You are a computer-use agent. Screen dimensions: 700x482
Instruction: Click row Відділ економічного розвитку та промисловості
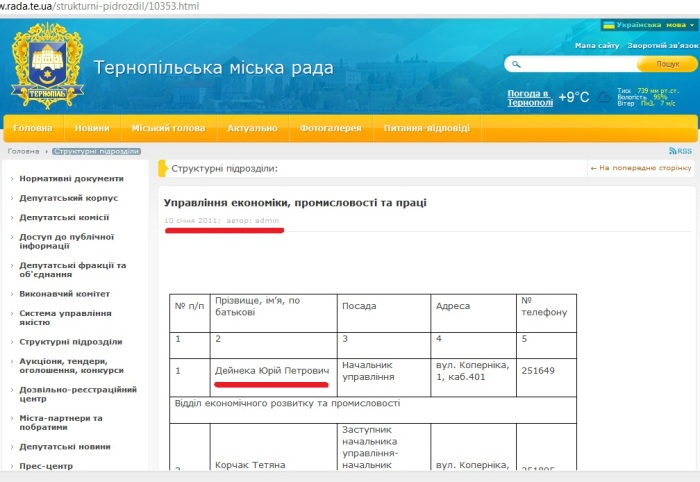[x=373, y=410]
